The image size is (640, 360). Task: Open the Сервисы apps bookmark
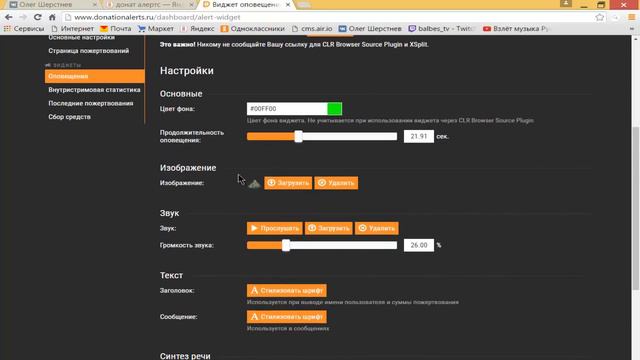[24, 29]
